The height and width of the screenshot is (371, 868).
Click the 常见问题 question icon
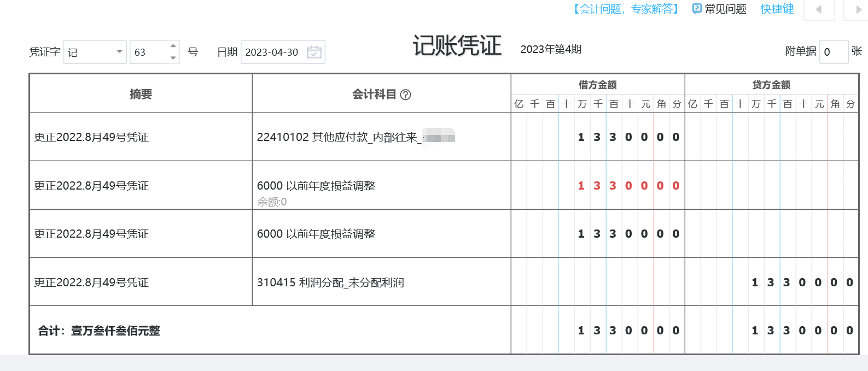pos(697,9)
